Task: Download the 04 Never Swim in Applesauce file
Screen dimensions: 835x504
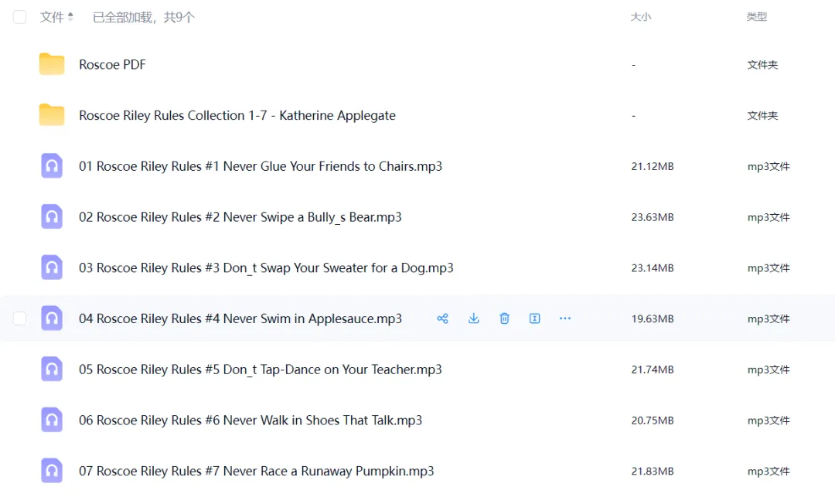Action: click(x=473, y=318)
